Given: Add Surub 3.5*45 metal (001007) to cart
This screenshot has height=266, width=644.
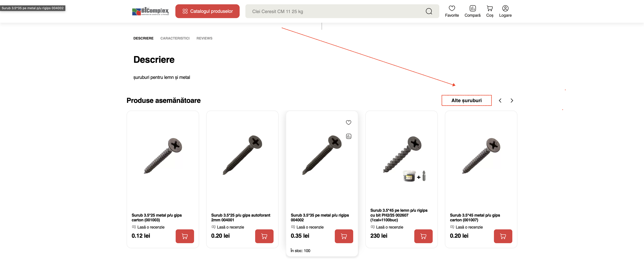Looking at the screenshot, I should [x=503, y=236].
